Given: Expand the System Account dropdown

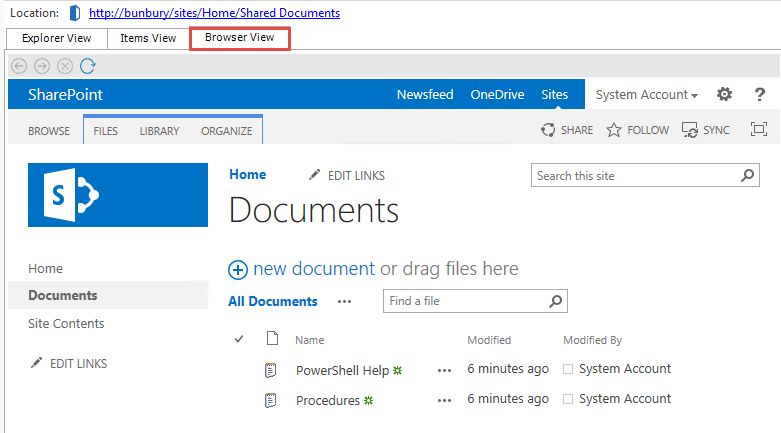Looking at the screenshot, I should [646, 95].
